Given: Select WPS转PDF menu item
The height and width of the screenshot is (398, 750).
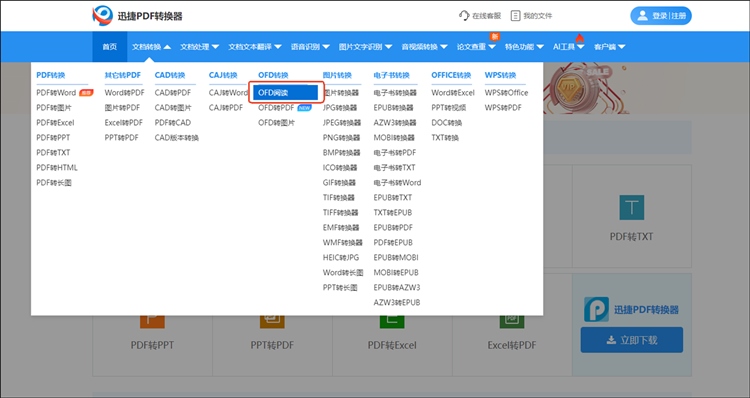Looking at the screenshot, I should (503, 108).
